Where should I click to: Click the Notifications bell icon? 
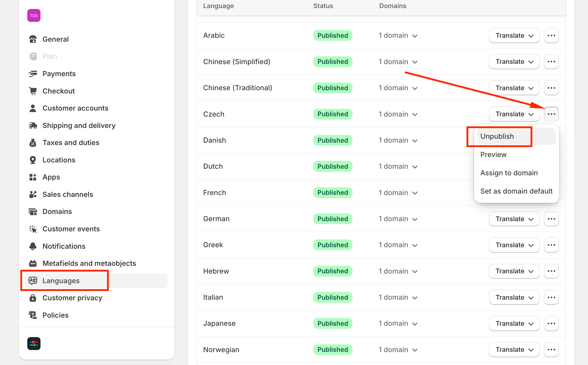33,246
